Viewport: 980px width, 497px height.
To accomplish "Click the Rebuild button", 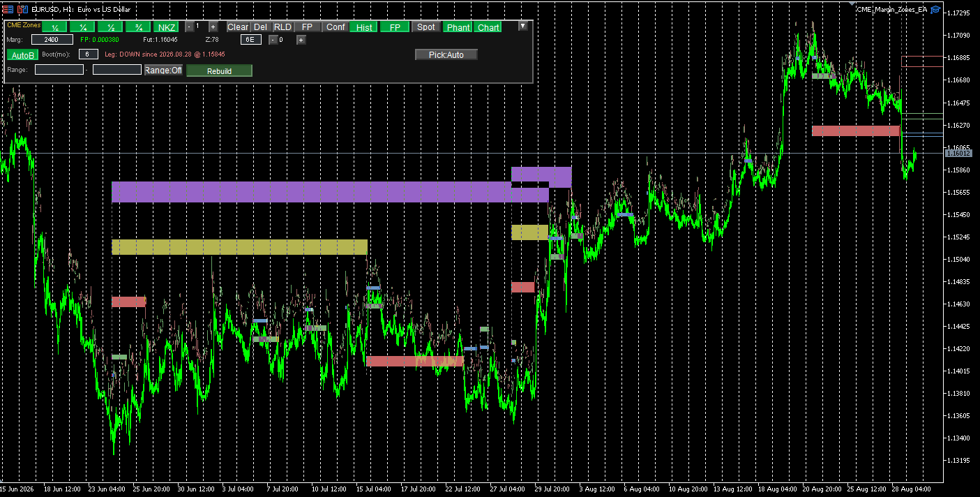I will pyautogui.click(x=219, y=71).
